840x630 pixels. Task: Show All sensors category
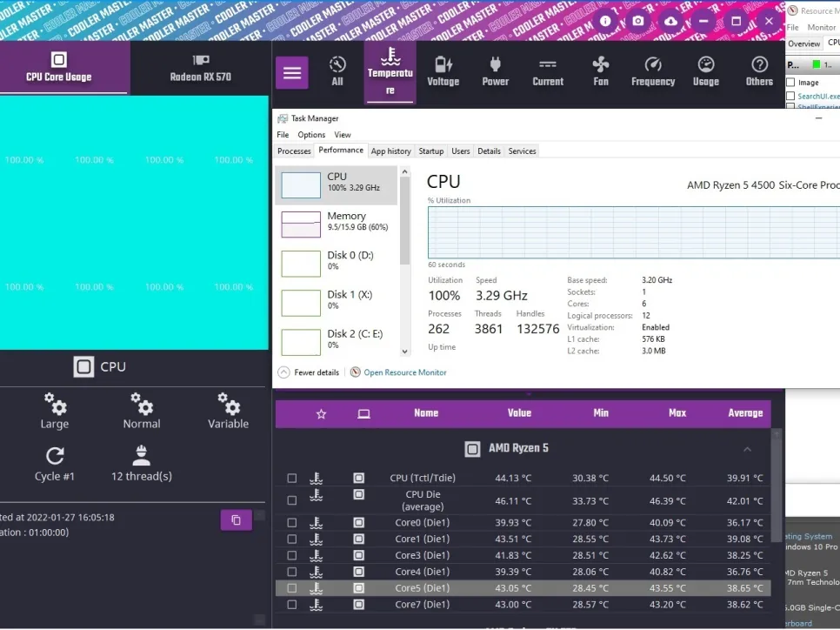(x=337, y=72)
